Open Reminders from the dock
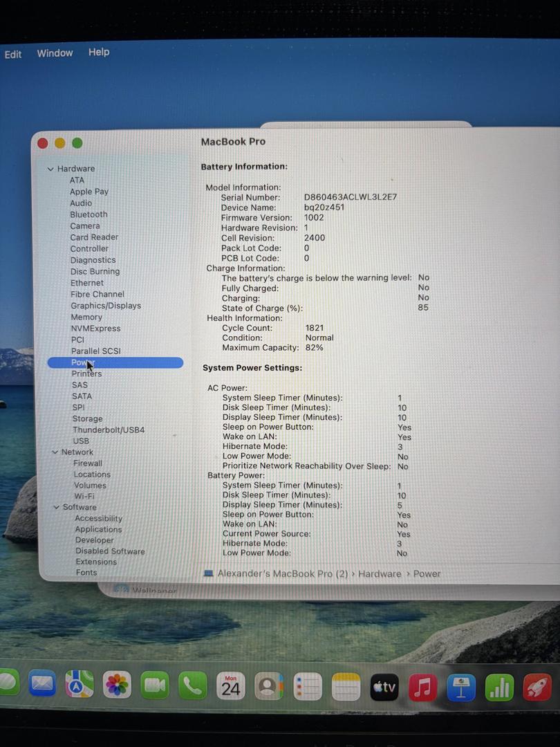560x747 pixels. 308,688
